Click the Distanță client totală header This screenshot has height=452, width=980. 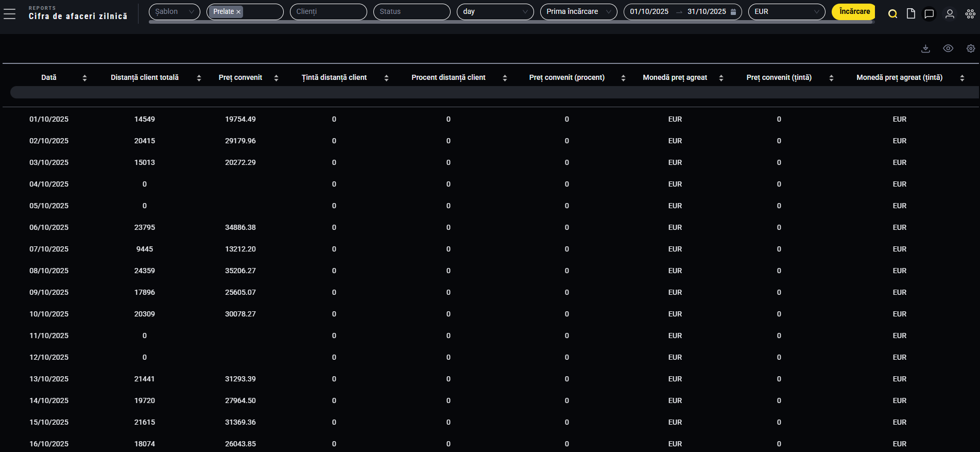click(145, 78)
